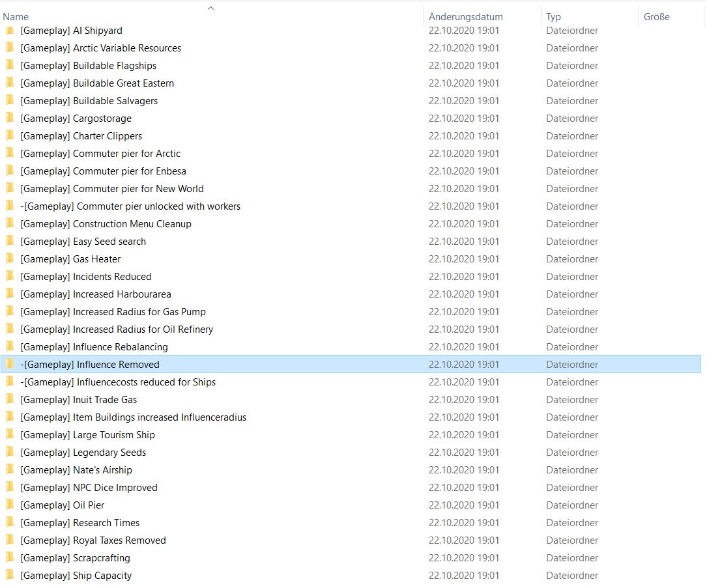The image size is (707, 588).
Task: Click folder icon of Influencecosts reduced for Ships
Action: [x=10, y=382]
